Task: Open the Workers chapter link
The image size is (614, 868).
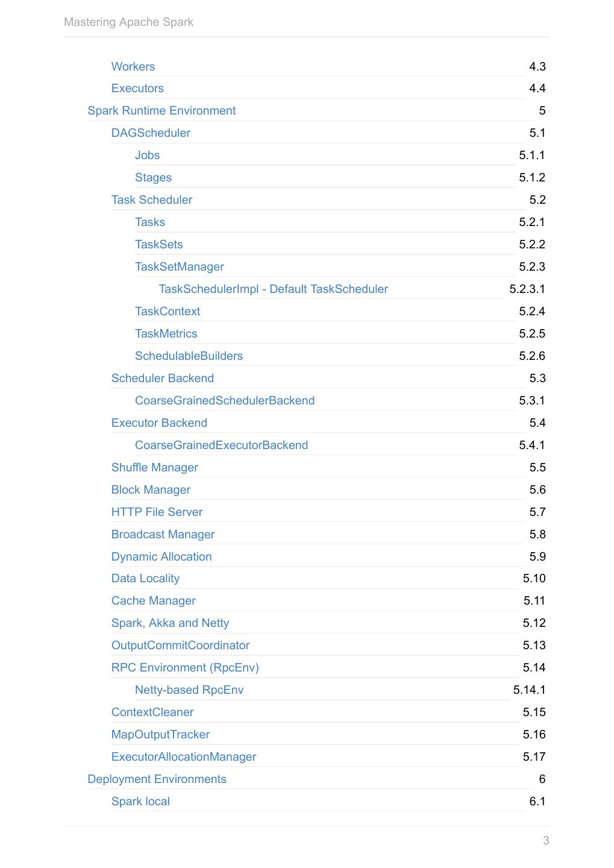Action: (133, 67)
